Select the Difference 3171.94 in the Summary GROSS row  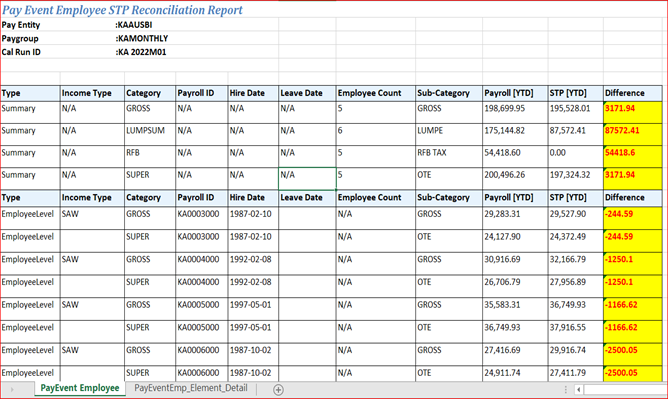click(633, 112)
